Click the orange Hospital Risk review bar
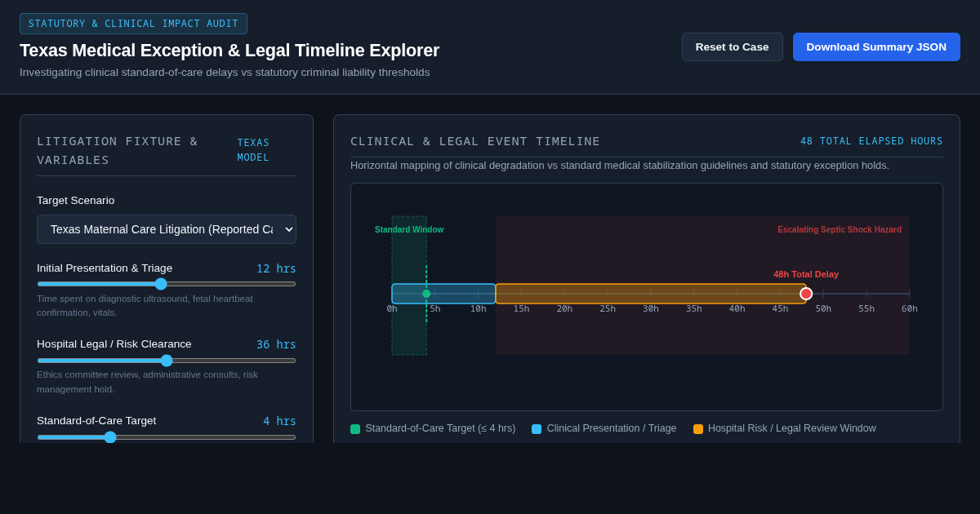The width and height of the screenshot is (980, 514). click(x=651, y=294)
